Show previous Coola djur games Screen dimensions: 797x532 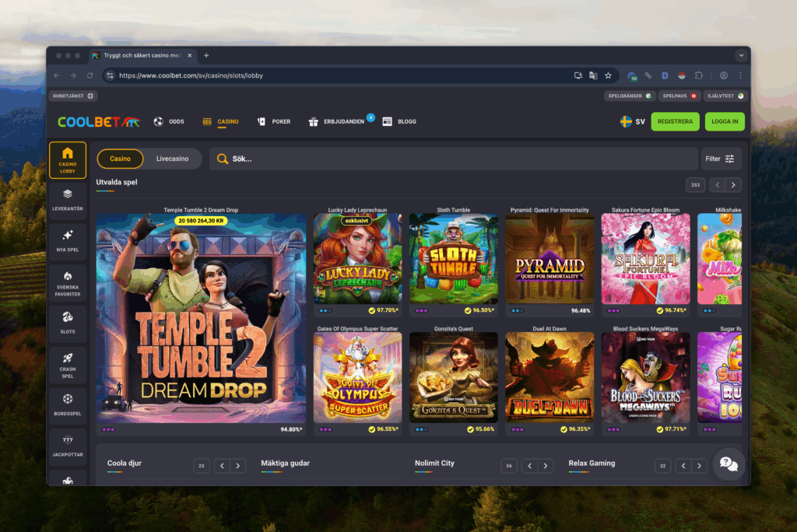click(x=222, y=466)
